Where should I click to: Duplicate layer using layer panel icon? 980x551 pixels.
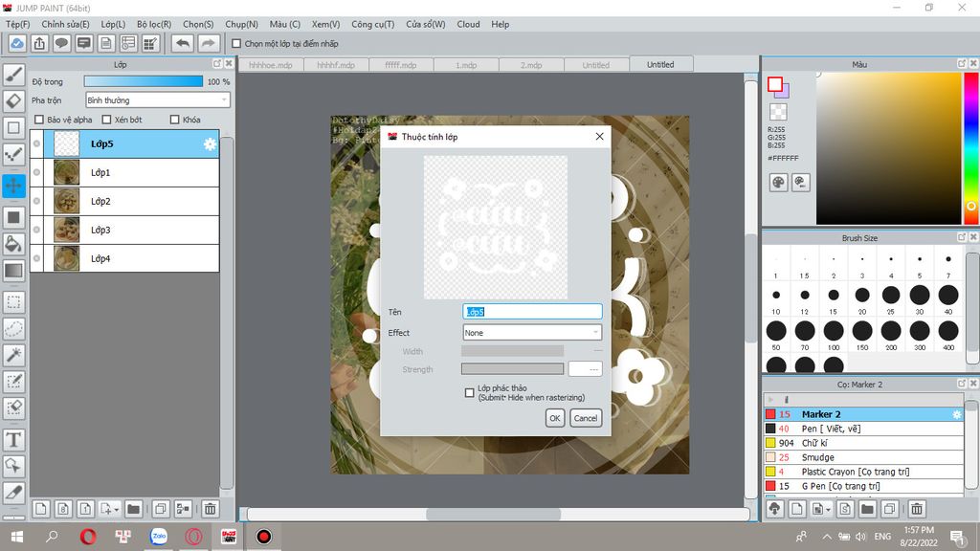point(161,509)
